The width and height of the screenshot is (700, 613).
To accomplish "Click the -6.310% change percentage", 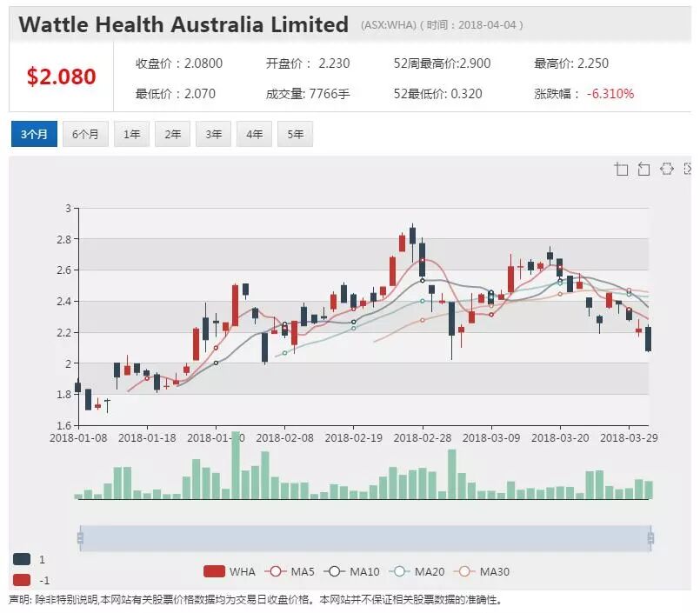I will tap(610, 94).
